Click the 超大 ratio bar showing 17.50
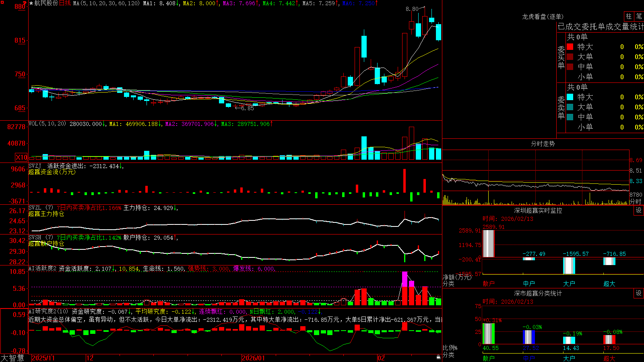This screenshot has height=362, width=644. [x=609, y=339]
